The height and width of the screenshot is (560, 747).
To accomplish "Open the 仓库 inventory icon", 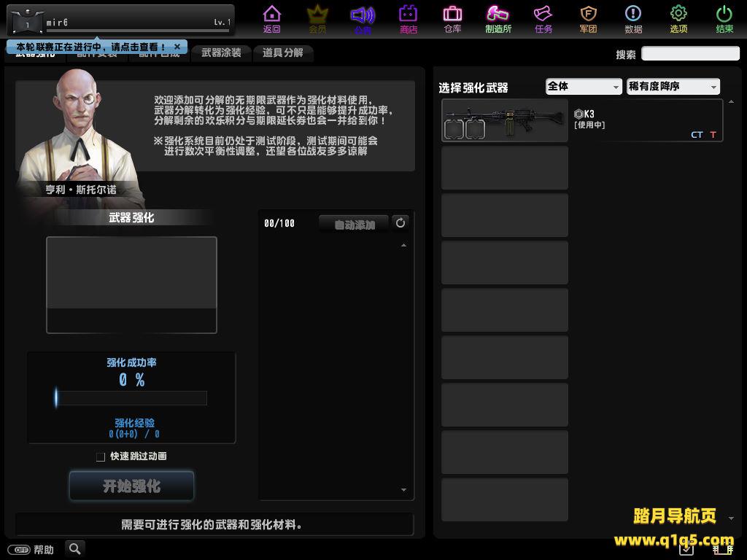I will [x=452, y=18].
